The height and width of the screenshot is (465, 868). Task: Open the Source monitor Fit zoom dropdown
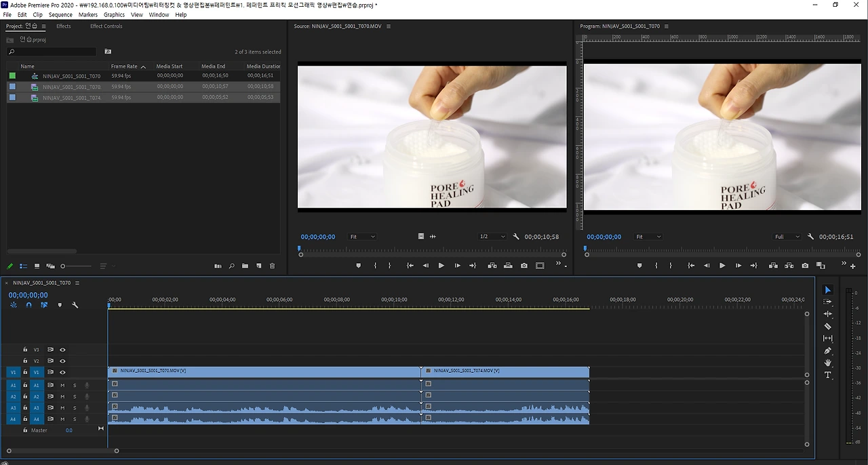(362, 237)
